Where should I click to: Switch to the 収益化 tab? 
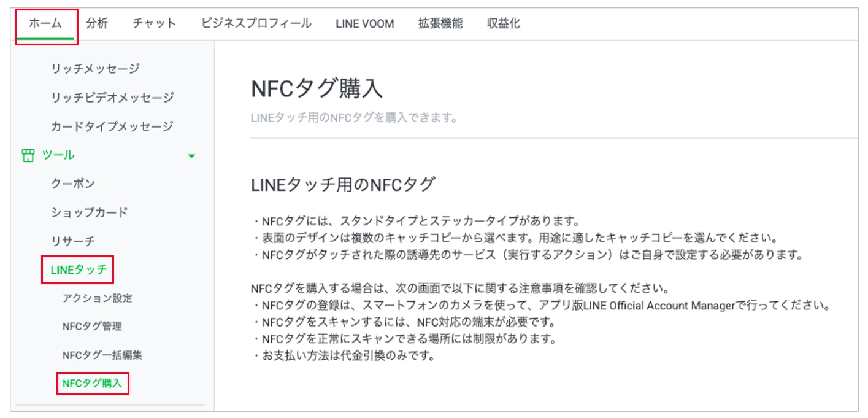pyautogui.click(x=503, y=24)
